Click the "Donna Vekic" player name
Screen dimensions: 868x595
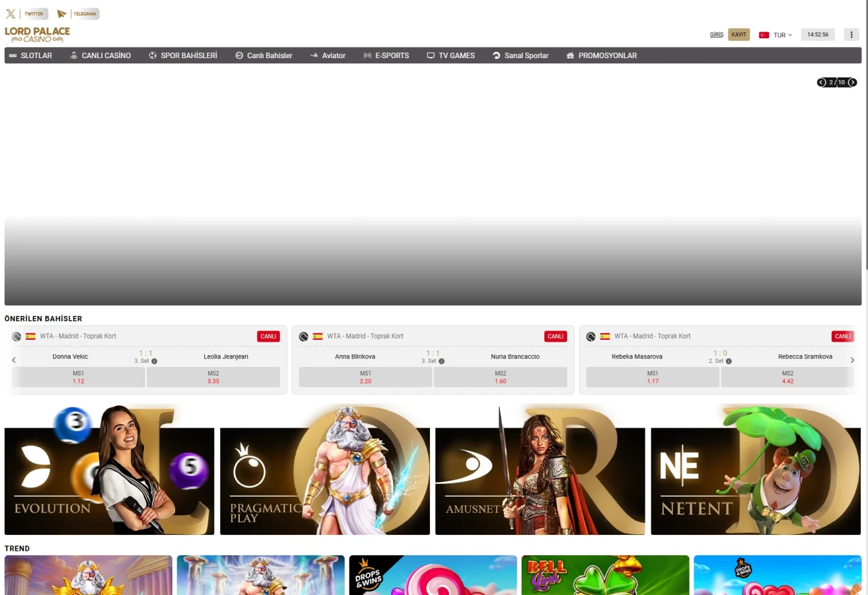[x=70, y=357]
